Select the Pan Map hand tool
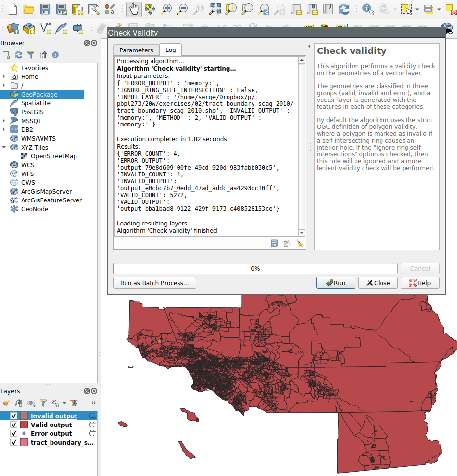This screenshot has width=457, height=476. click(x=134, y=9)
